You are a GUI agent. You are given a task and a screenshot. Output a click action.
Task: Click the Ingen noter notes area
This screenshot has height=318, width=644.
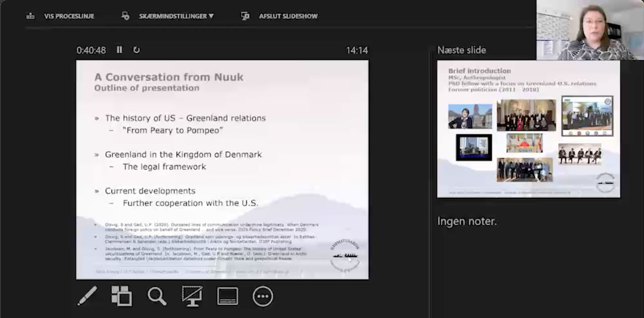pyautogui.click(x=467, y=221)
